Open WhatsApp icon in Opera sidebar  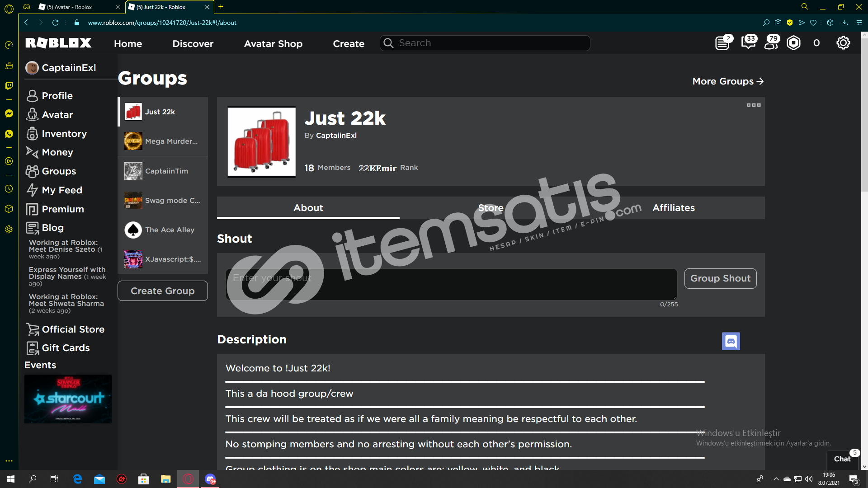click(9, 134)
